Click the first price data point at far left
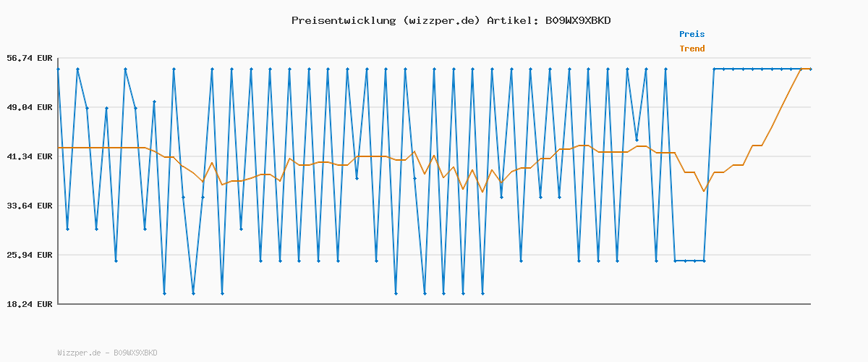The width and height of the screenshot is (868, 362). pyautogui.click(x=58, y=69)
